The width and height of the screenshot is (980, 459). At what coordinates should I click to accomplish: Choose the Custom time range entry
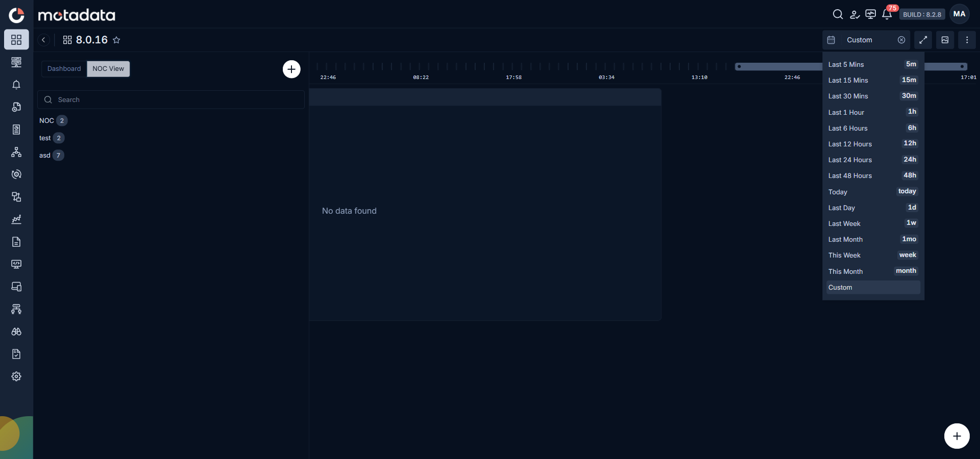tap(873, 287)
